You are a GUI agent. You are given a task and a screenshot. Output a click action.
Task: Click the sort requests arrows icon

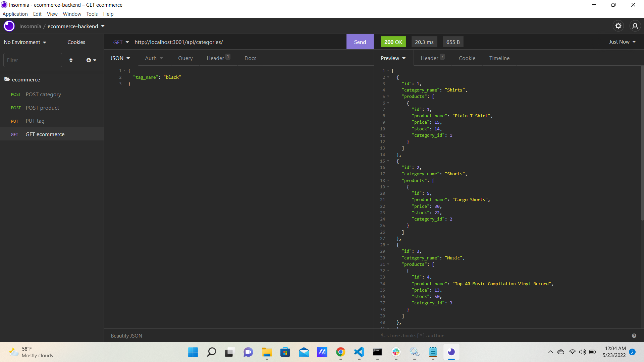(71, 60)
